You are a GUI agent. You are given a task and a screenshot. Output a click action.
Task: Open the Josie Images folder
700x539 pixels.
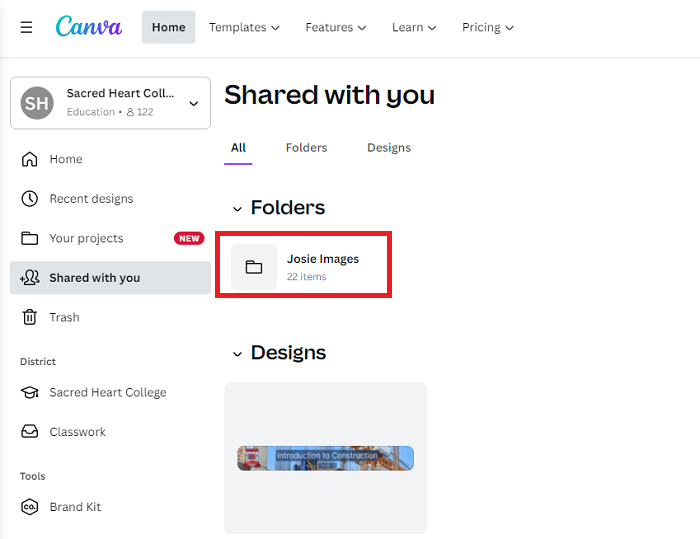[307, 267]
